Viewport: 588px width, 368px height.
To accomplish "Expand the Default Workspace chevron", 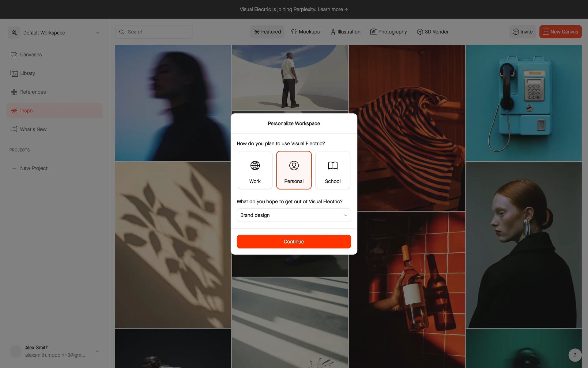I will tap(98, 33).
